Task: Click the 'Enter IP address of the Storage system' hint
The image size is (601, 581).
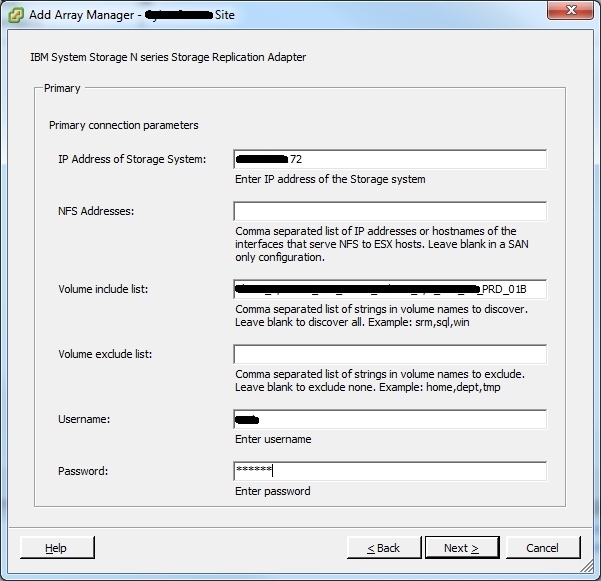Action: pos(330,179)
